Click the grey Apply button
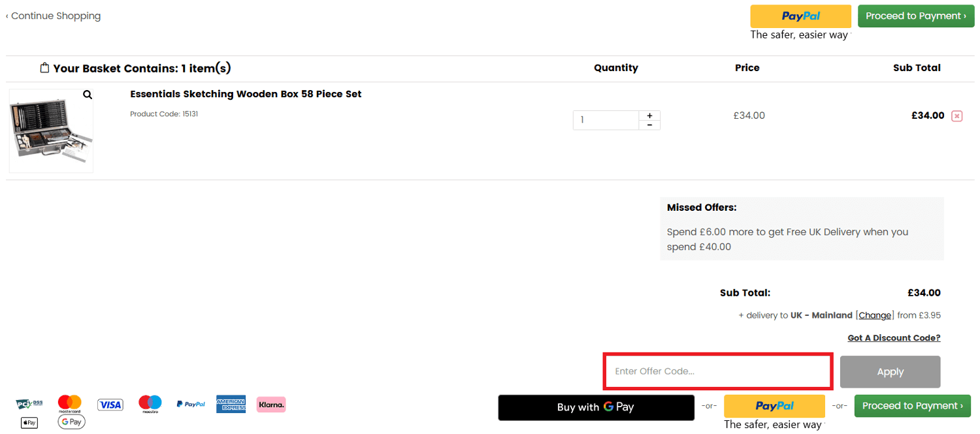Viewport: 980px width, 434px height. pos(890,372)
